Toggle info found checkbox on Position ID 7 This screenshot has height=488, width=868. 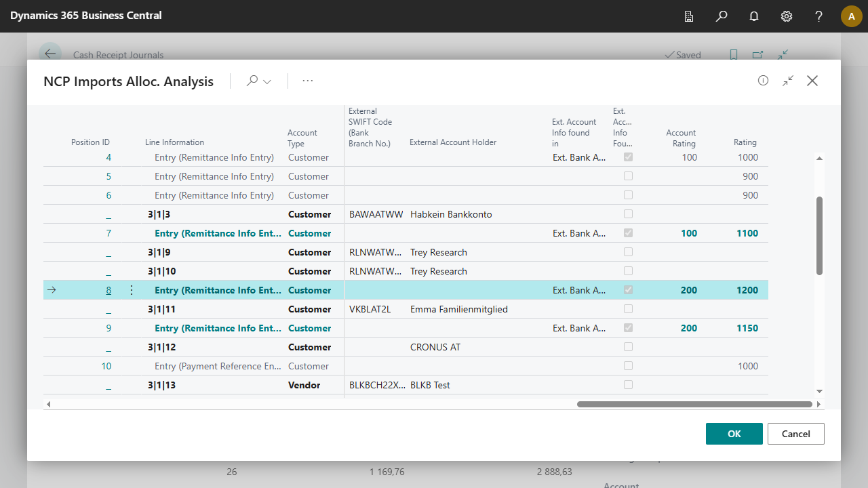click(628, 233)
